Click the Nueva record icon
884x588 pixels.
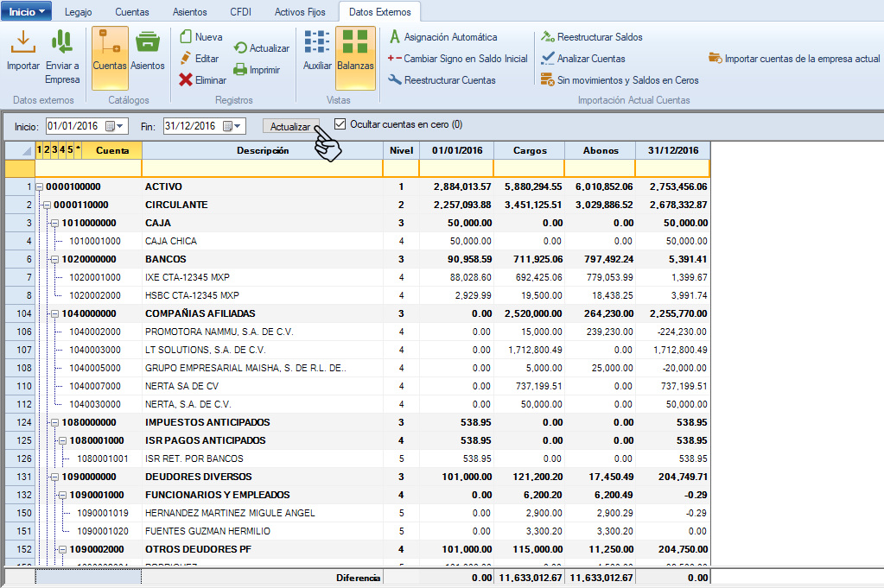(x=186, y=37)
